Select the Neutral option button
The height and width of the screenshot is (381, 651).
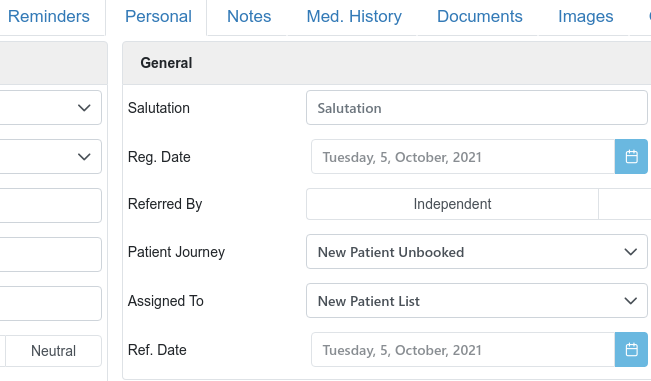(x=54, y=351)
